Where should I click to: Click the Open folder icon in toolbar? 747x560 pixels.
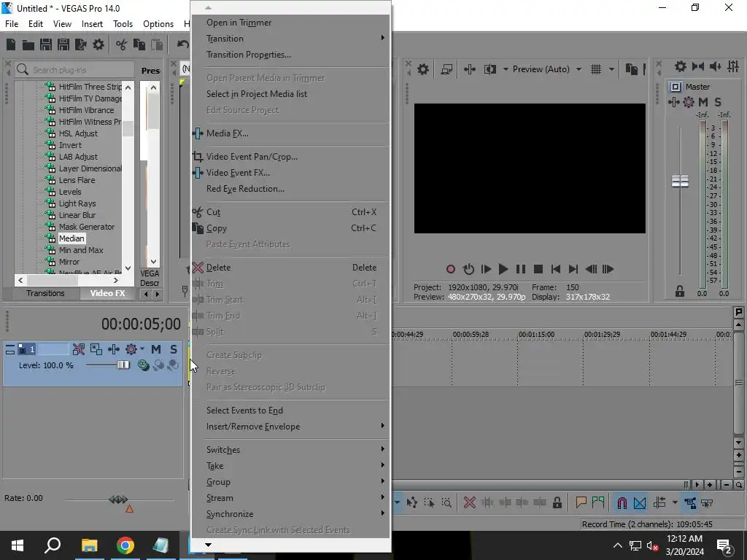[x=28, y=44]
